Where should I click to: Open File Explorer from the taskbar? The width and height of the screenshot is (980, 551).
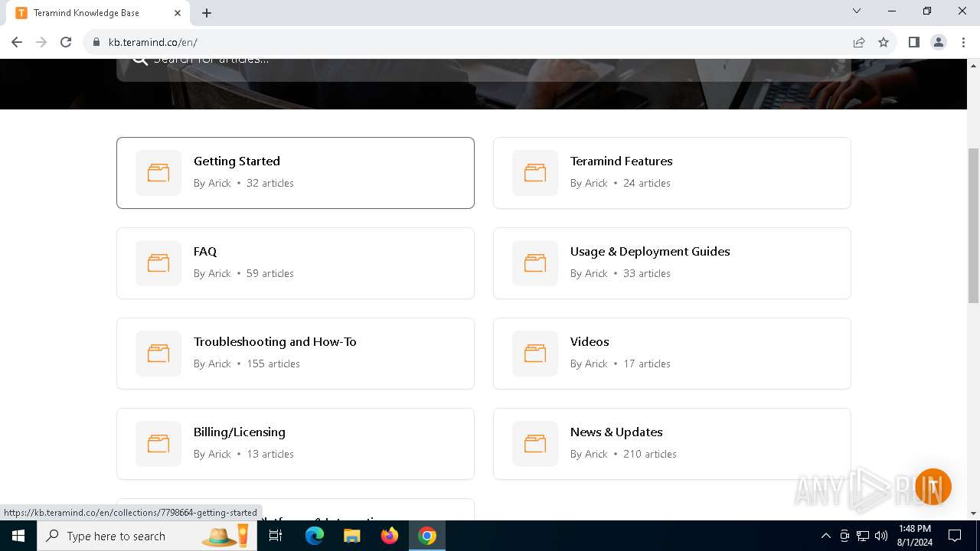pyautogui.click(x=351, y=536)
